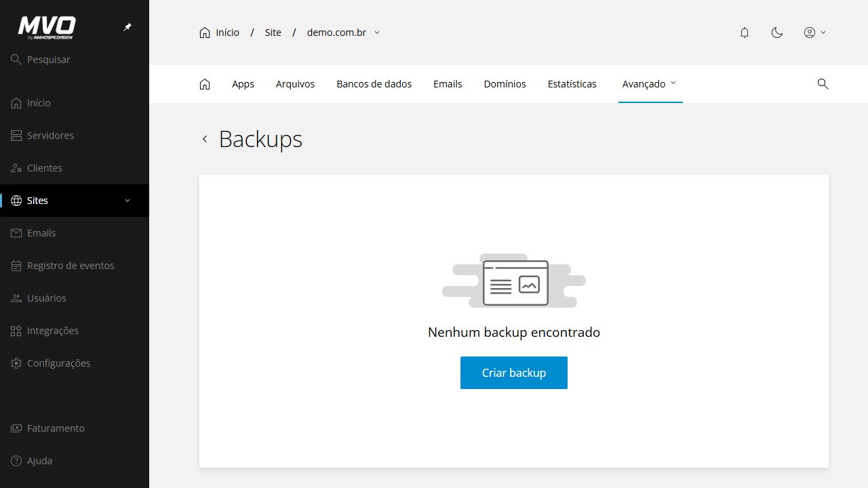This screenshot has height=488, width=868.
Task: Open the demo.com.br site dropdown
Action: tap(344, 33)
